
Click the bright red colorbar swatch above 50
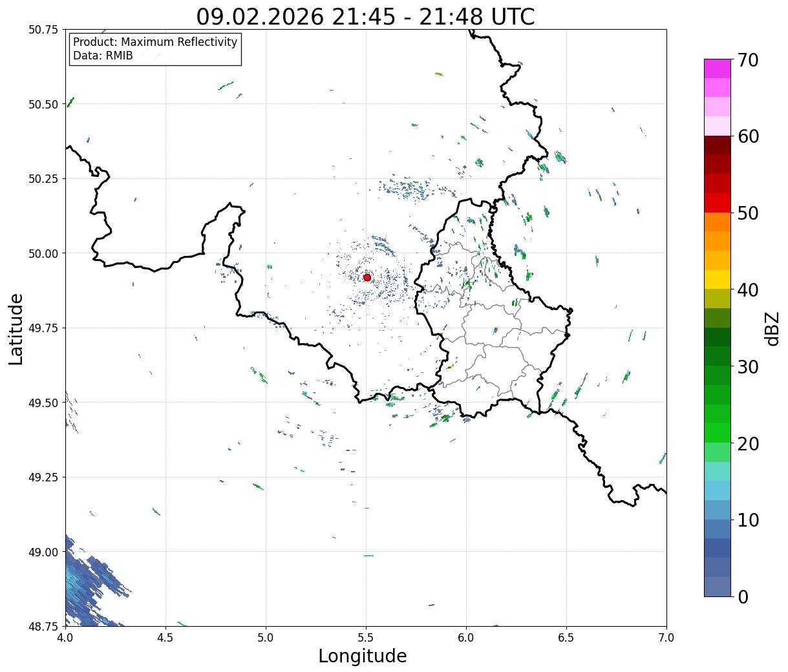pos(718,203)
